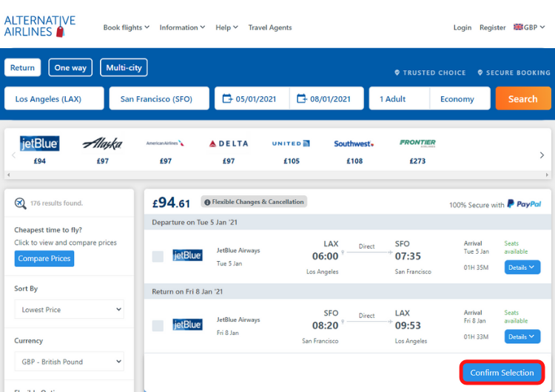The height and width of the screenshot is (392, 555).
Task: Click the Compare Prices button
Action: [x=44, y=259]
